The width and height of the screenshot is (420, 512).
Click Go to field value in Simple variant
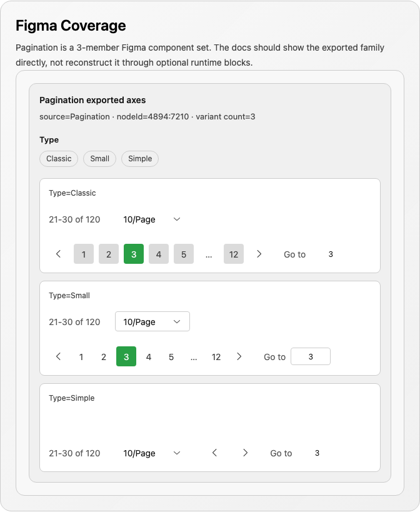[x=317, y=453]
